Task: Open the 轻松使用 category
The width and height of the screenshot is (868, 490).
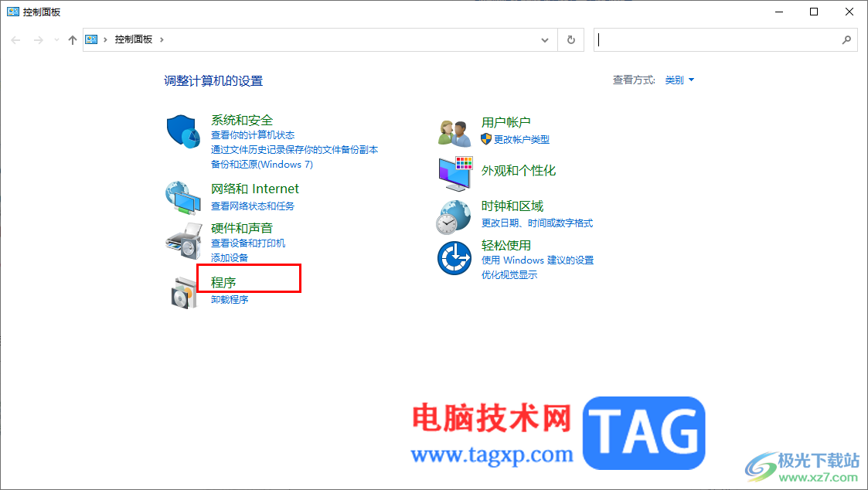Action: tap(506, 245)
